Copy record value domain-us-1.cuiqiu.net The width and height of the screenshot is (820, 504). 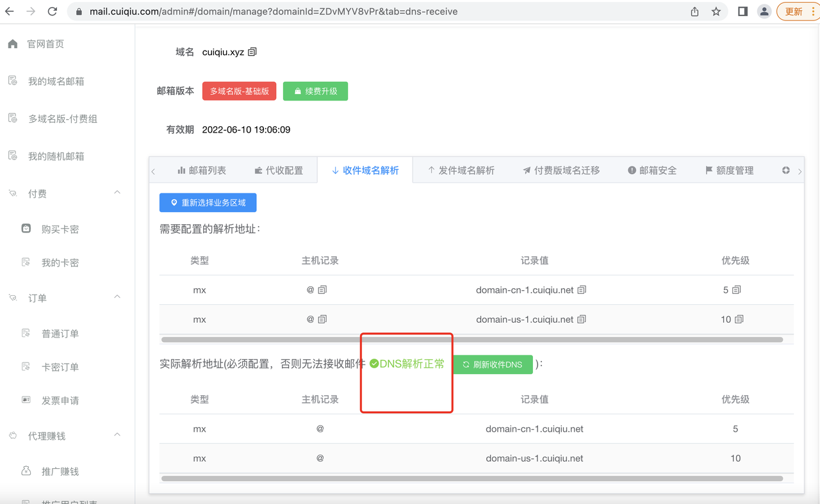click(582, 320)
